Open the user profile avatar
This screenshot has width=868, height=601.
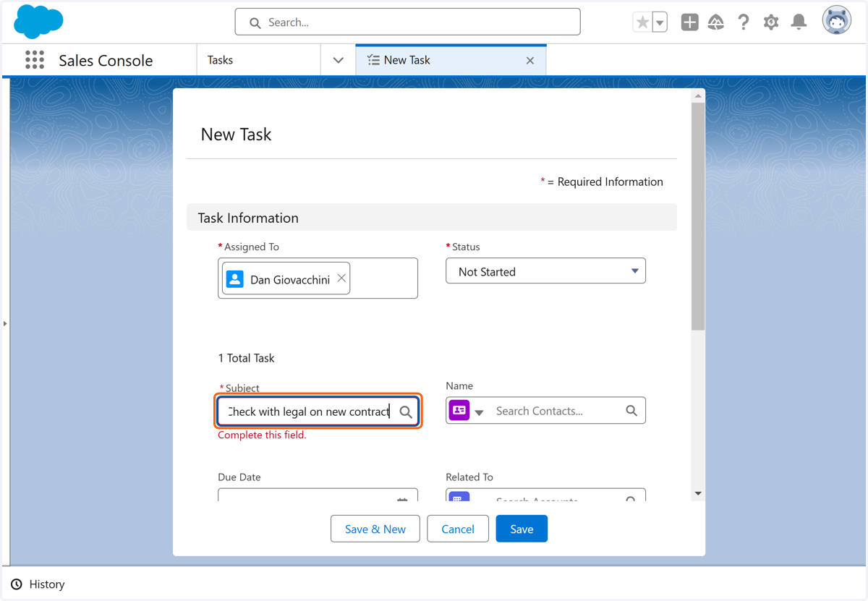tap(837, 21)
